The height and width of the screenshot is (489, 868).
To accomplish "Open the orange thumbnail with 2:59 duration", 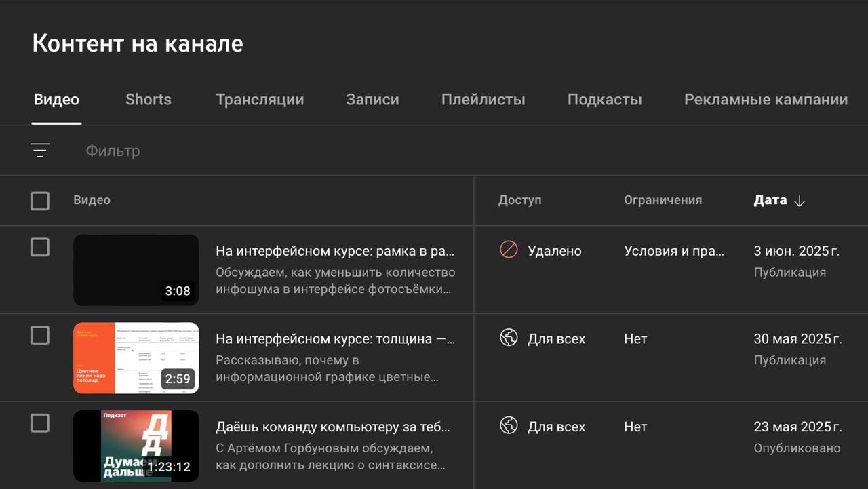I will [x=136, y=358].
